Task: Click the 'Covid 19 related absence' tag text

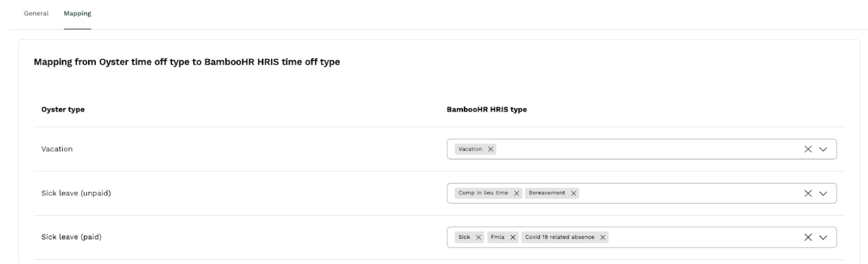Action: 559,238
